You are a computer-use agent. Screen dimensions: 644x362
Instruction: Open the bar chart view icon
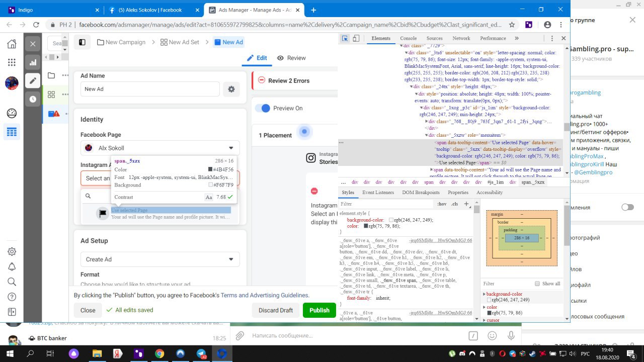(x=33, y=62)
